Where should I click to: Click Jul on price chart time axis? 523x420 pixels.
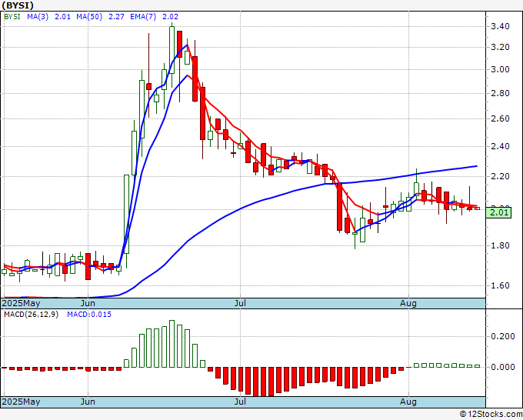click(240, 304)
